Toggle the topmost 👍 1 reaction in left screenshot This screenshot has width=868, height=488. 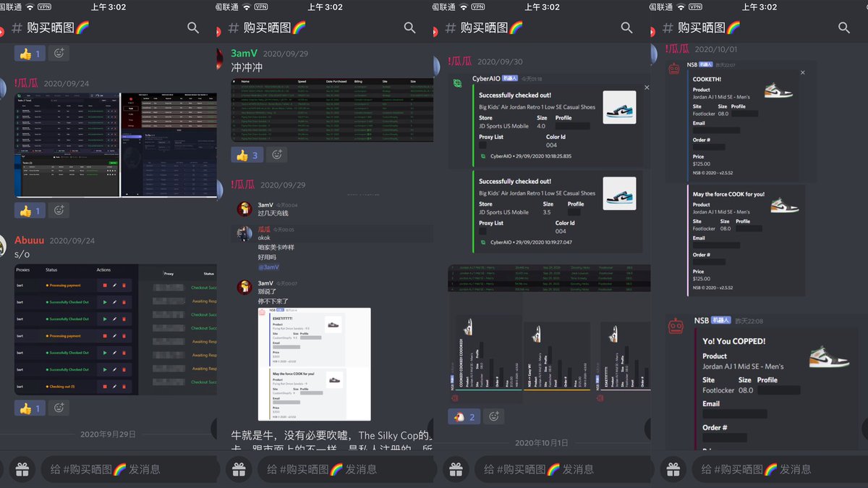(x=30, y=53)
